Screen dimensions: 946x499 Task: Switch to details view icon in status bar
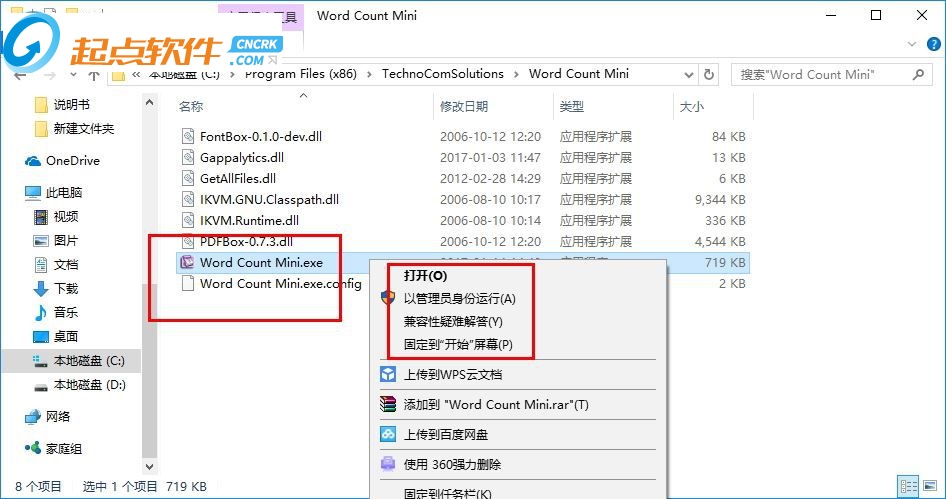pos(907,486)
